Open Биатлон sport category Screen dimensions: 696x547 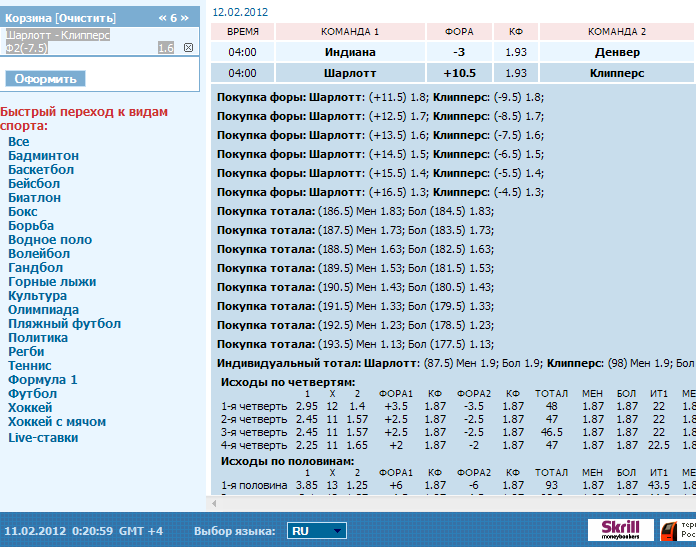pyautogui.click(x=34, y=198)
